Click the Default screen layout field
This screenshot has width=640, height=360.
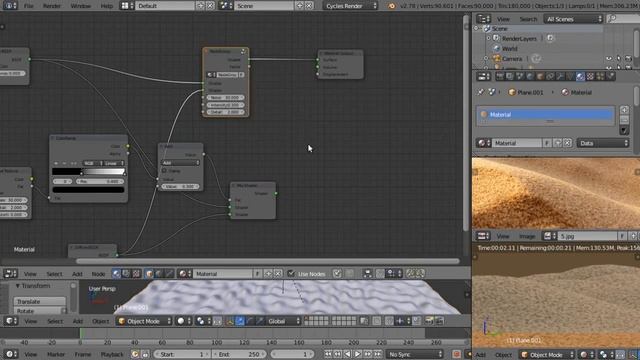[x=165, y=6]
